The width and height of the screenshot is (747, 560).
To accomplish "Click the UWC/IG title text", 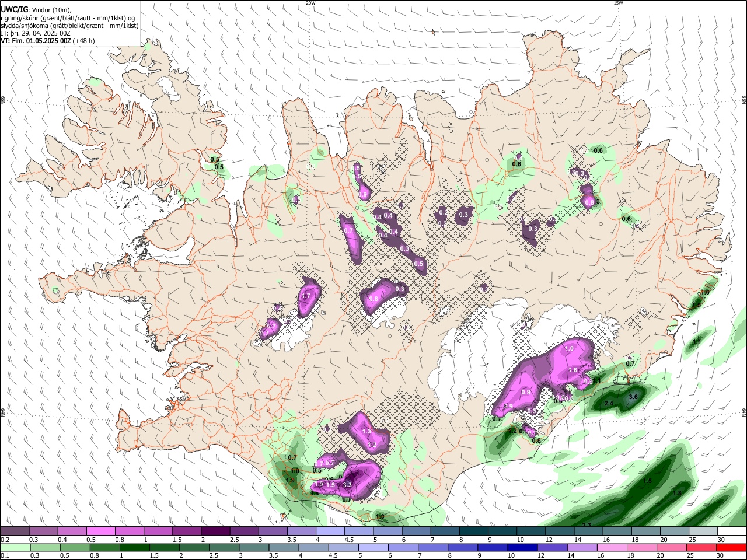I will (14, 9).
